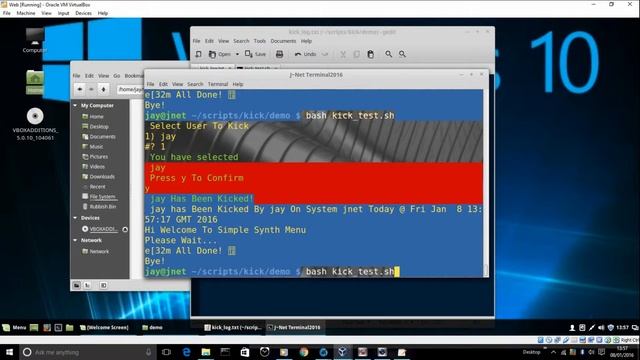Select Documents in the file manager sidebar
This screenshot has width=640, height=360.
click(x=100, y=137)
